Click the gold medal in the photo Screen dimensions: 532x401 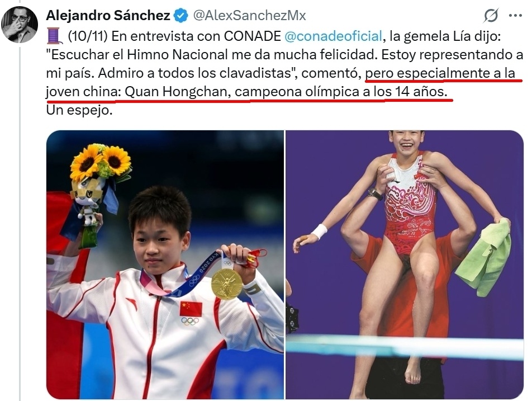227,284
